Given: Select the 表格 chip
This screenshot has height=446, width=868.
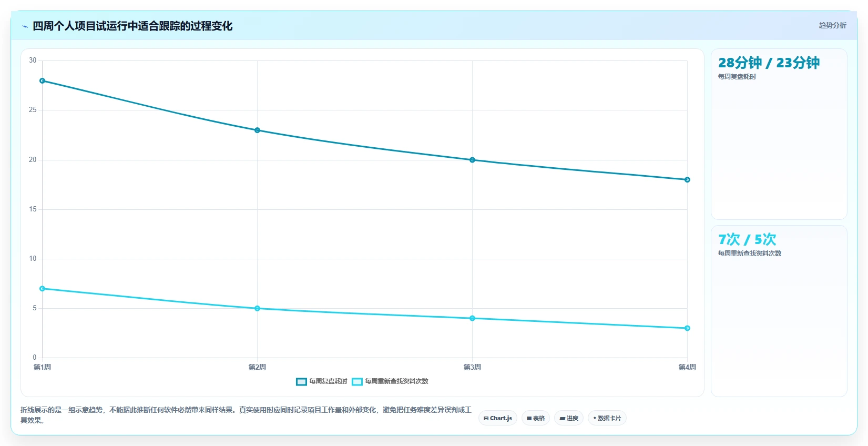Looking at the screenshot, I should coord(536,418).
